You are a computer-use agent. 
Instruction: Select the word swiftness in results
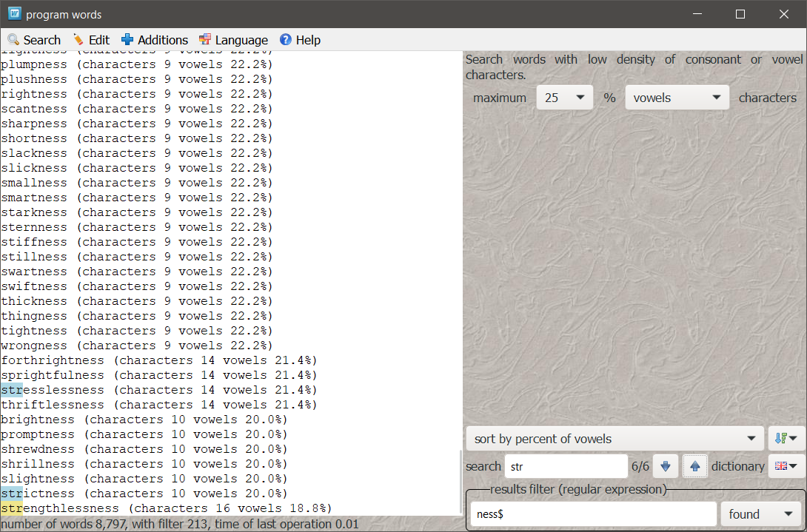(x=34, y=286)
